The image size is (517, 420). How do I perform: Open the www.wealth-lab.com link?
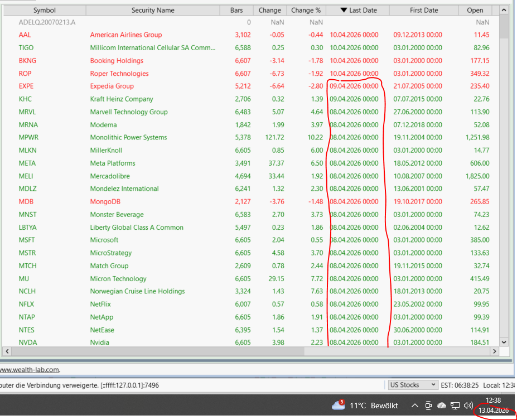pyautogui.click(x=29, y=369)
